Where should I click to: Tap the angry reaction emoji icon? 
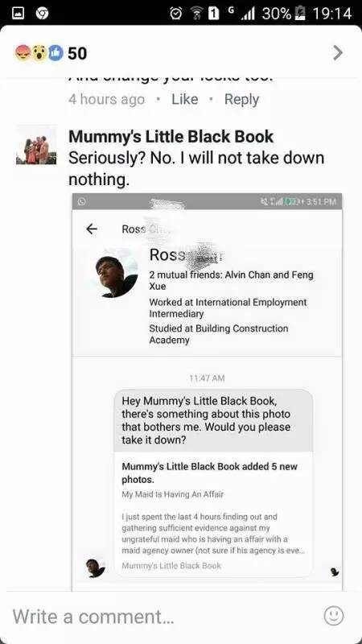pos(23,53)
